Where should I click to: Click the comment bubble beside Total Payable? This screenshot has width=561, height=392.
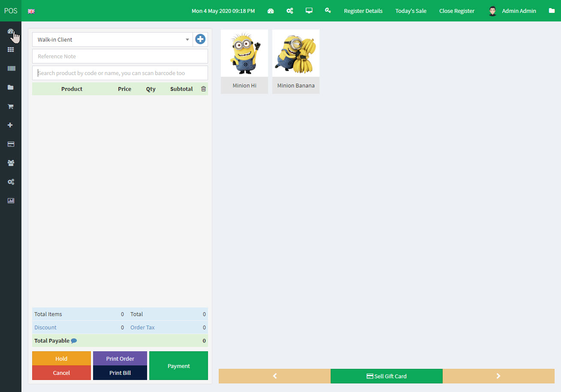point(74,341)
